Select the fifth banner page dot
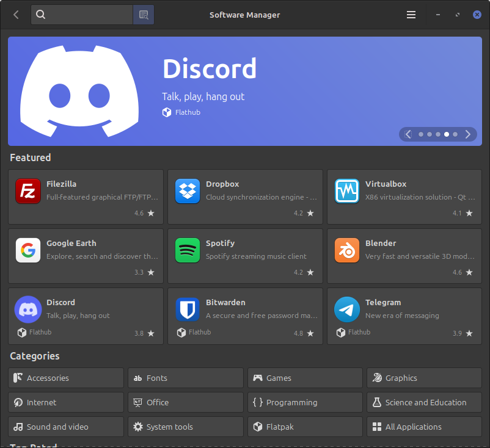Viewport: 490px width, 448px height. 455,134
